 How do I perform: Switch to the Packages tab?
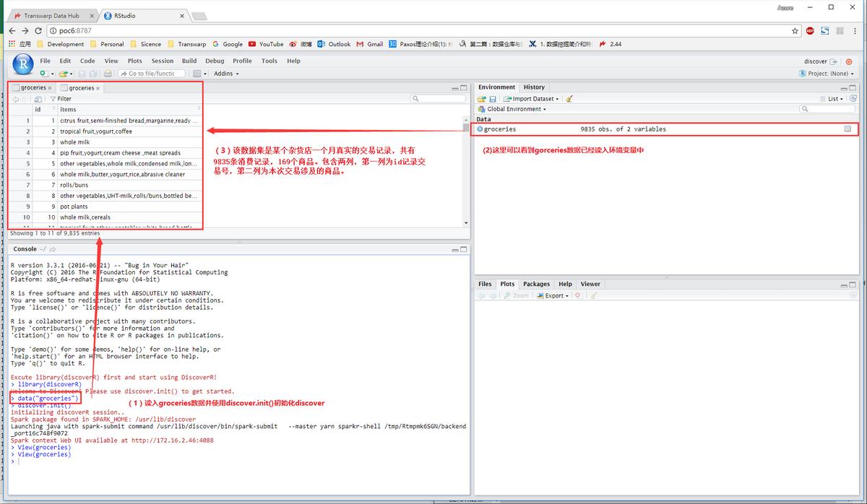[536, 284]
